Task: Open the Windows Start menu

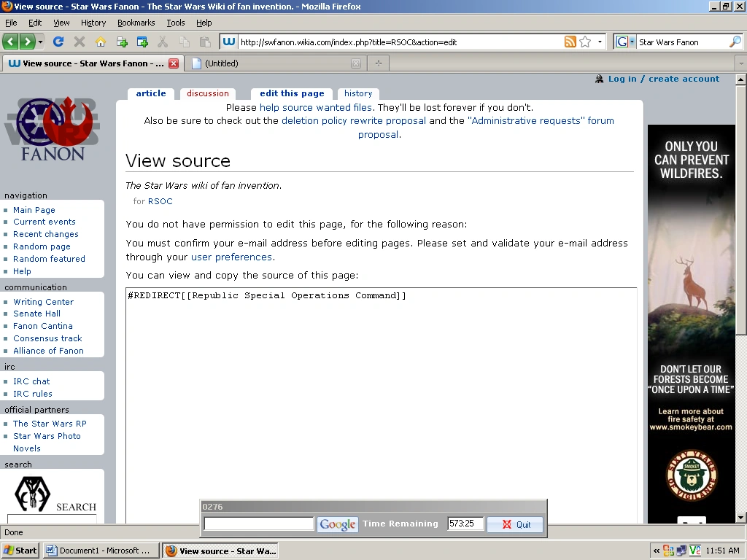Action: point(20,551)
